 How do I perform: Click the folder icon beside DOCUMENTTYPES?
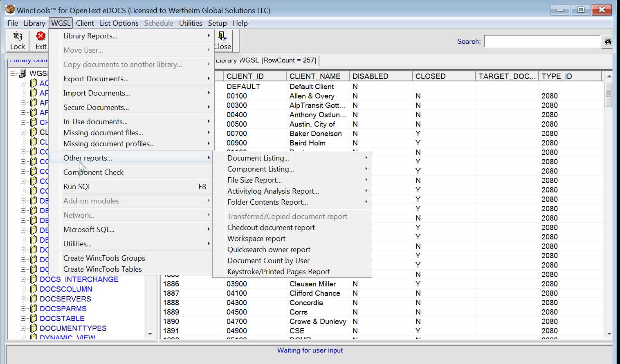tap(34, 328)
